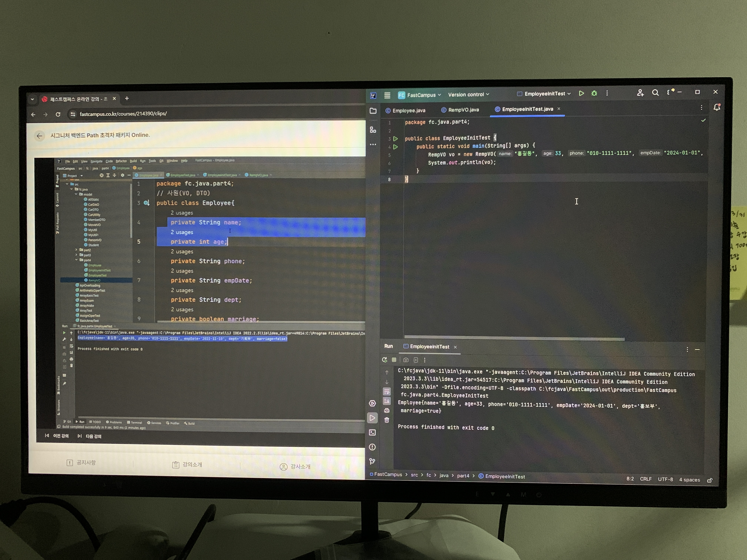Image resolution: width=747 pixels, height=560 pixels.
Task: Click the editor horizontal scrollbar
Action: pos(513,338)
